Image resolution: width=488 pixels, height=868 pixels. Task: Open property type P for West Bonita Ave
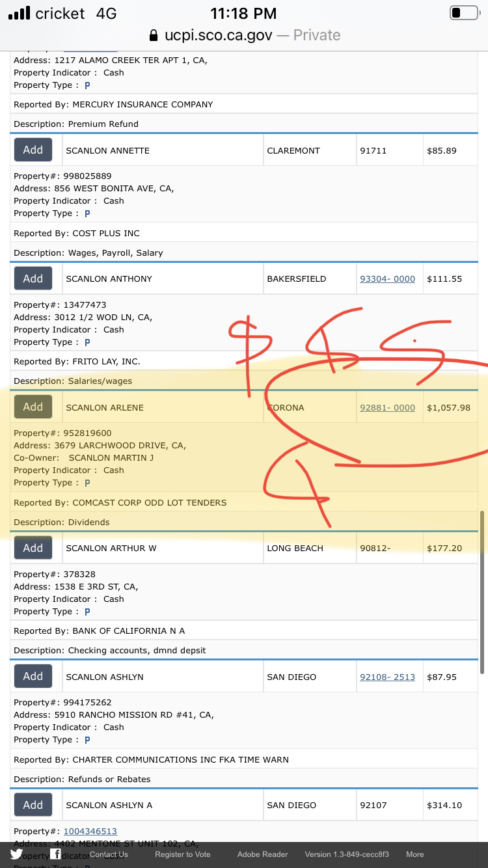(x=87, y=213)
